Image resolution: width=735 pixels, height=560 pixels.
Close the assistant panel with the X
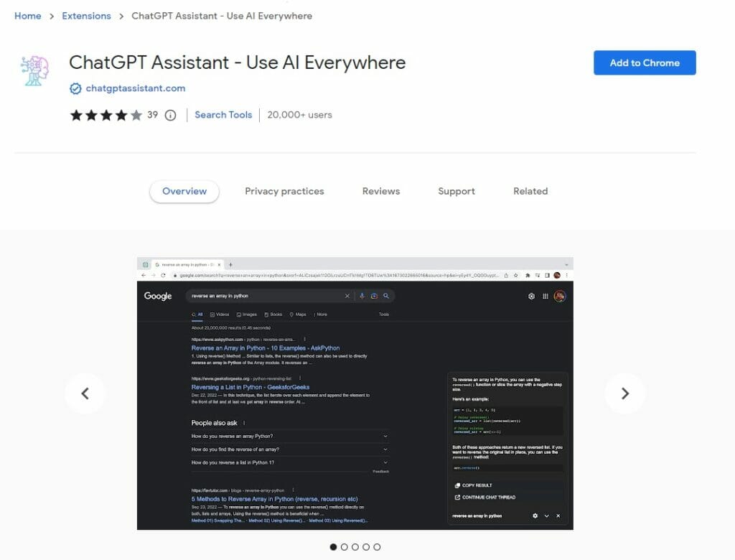tap(558, 516)
